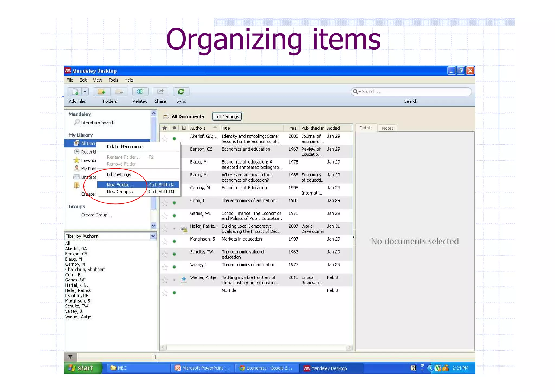Viewport: 555px width, 392px height.
Task: Sort by the read status dot column header
Action: tap(174, 128)
